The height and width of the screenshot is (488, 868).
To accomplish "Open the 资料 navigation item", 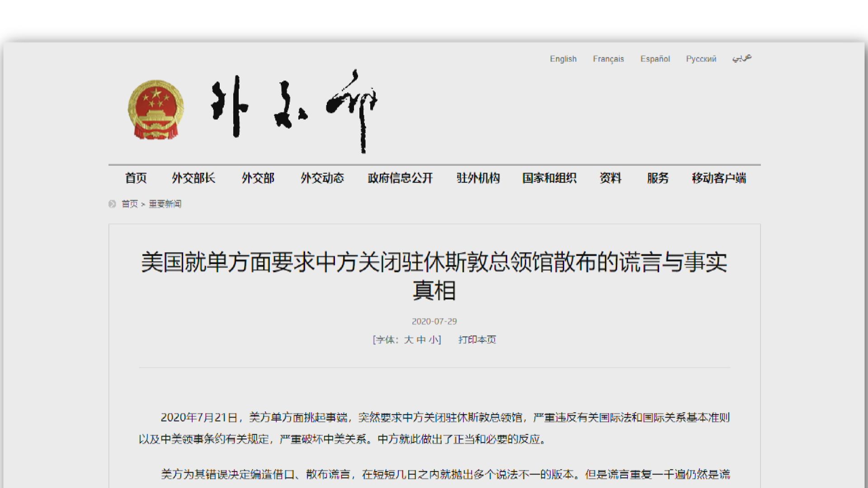I will pyautogui.click(x=610, y=178).
